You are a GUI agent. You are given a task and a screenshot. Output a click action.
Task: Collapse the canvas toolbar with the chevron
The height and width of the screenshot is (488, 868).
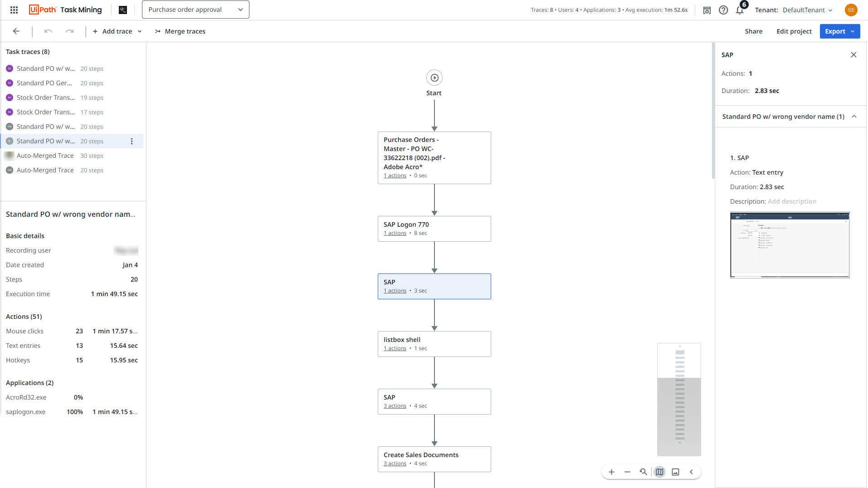pos(692,472)
